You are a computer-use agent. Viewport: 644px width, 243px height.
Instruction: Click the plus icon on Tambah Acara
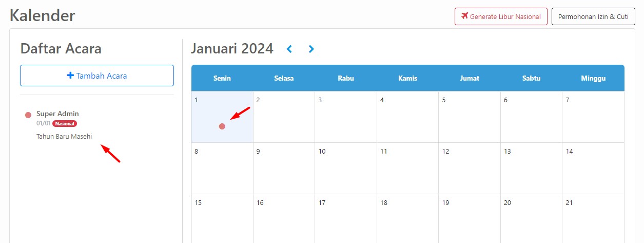pyautogui.click(x=70, y=76)
